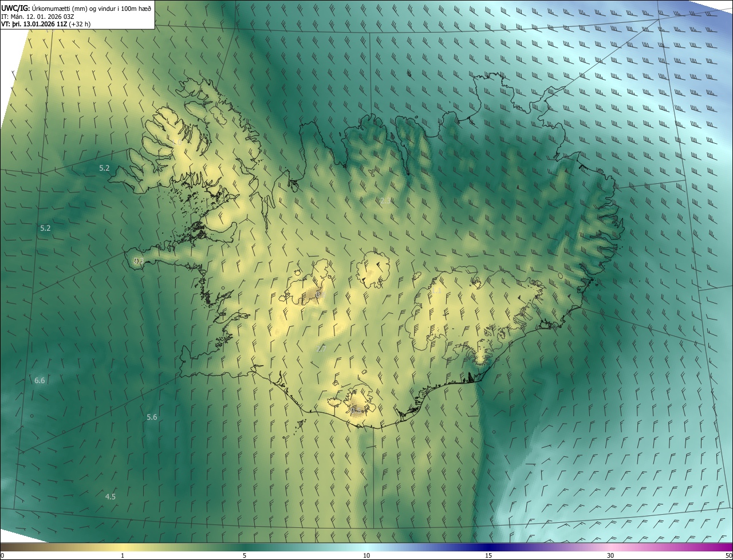Click the color scale tick label "0"

(x=2, y=555)
